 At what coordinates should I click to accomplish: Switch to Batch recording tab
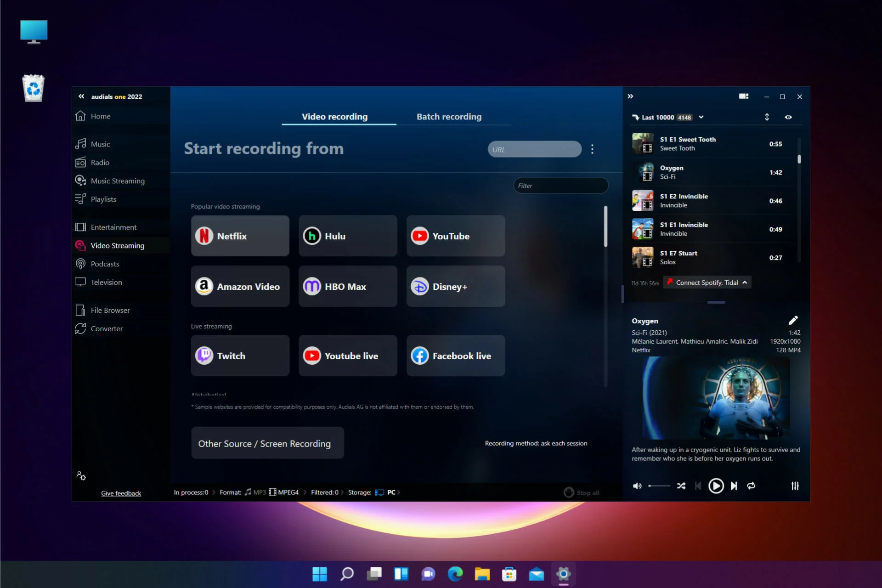pyautogui.click(x=449, y=117)
